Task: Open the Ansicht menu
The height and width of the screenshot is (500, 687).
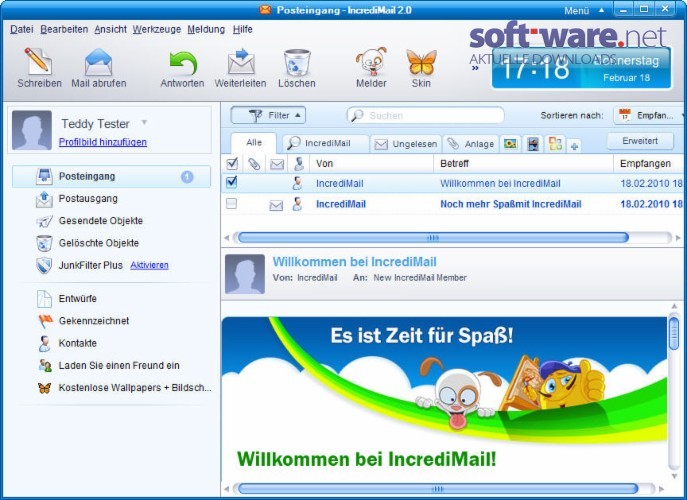Action: pyautogui.click(x=110, y=29)
